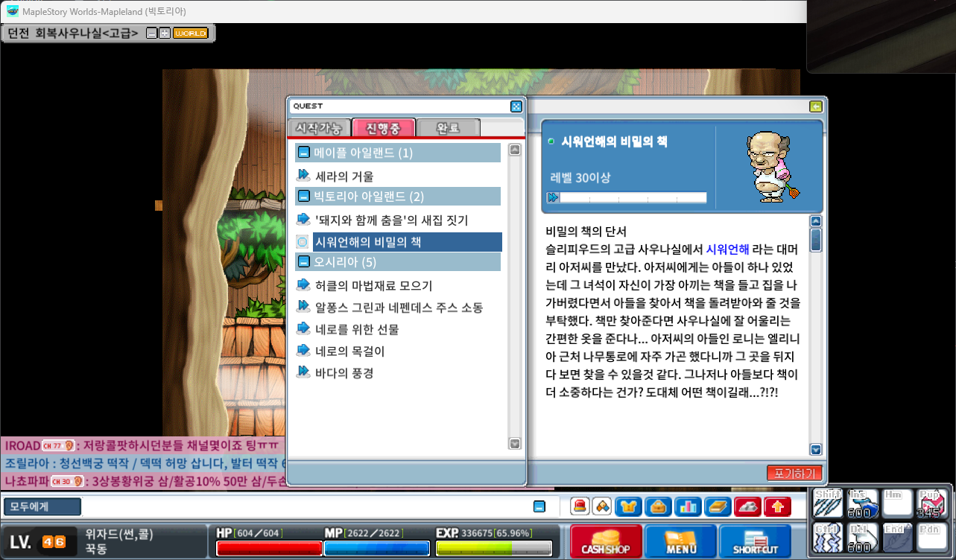The width and height of the screenshot is (956, 560).
Task: Click quest list scroll down arrow
Action: coord(514,444)
